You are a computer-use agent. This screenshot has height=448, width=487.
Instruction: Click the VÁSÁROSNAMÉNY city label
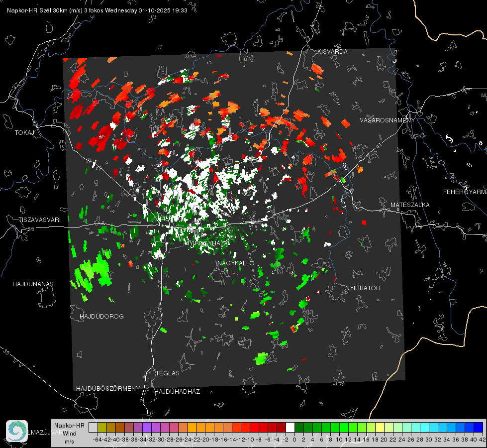388,120
